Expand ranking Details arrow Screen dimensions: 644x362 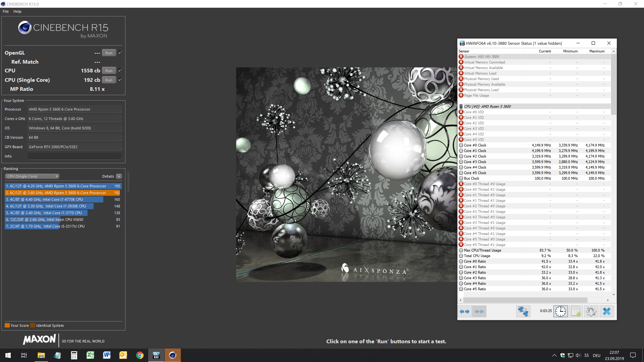[119, 176]
